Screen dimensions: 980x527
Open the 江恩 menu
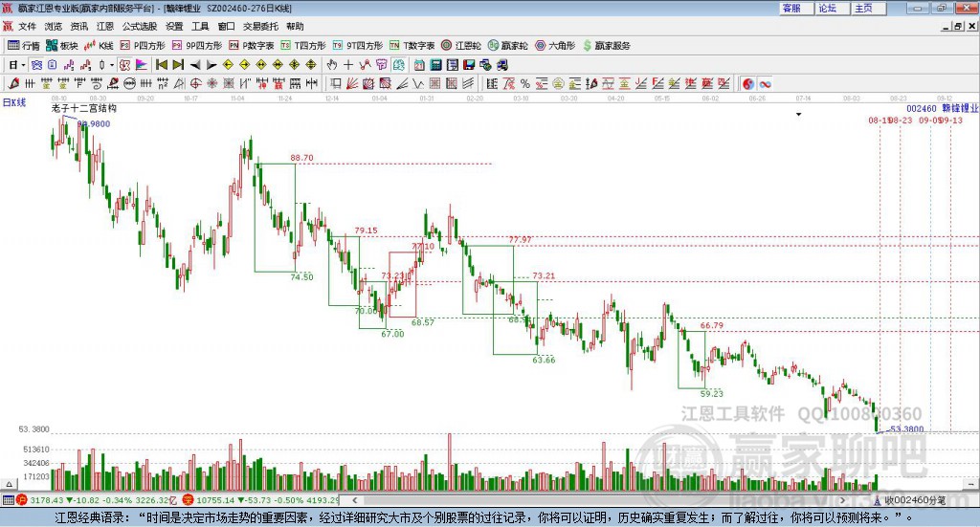coord(105,26)
